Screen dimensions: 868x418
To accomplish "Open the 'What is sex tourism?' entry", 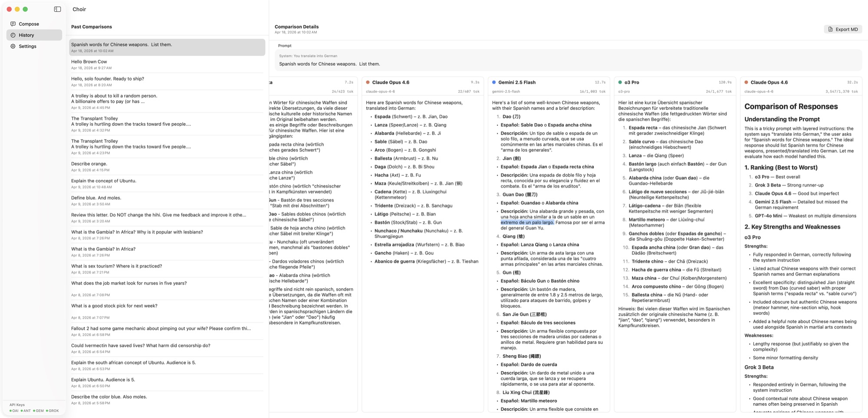I will [167, 269].
